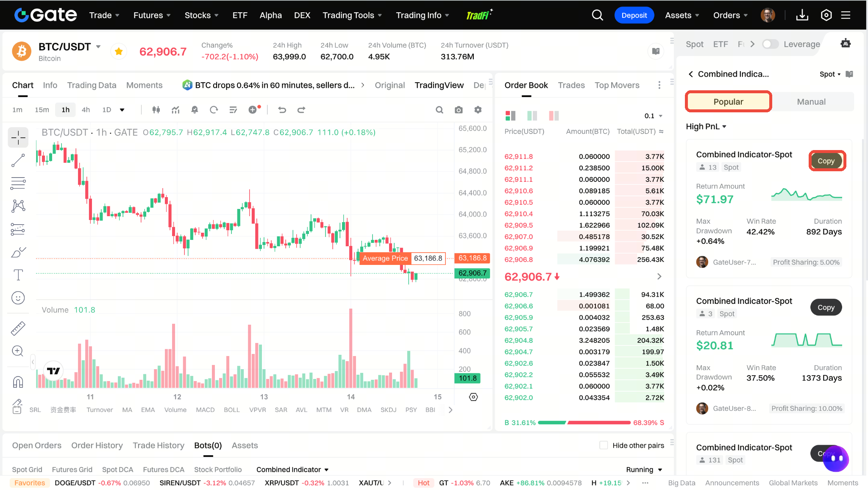Select the text annotation tool
The width and height of the screenshot is (868, 490).
[x=18, y=275]
